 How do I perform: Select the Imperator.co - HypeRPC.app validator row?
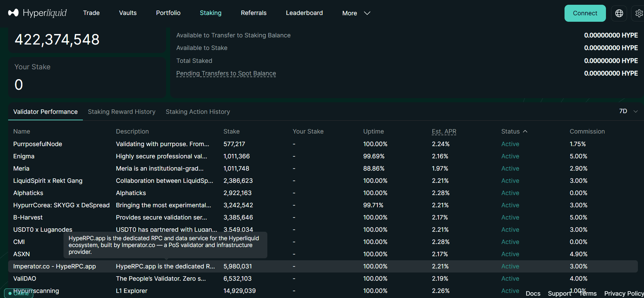(323, 266)
